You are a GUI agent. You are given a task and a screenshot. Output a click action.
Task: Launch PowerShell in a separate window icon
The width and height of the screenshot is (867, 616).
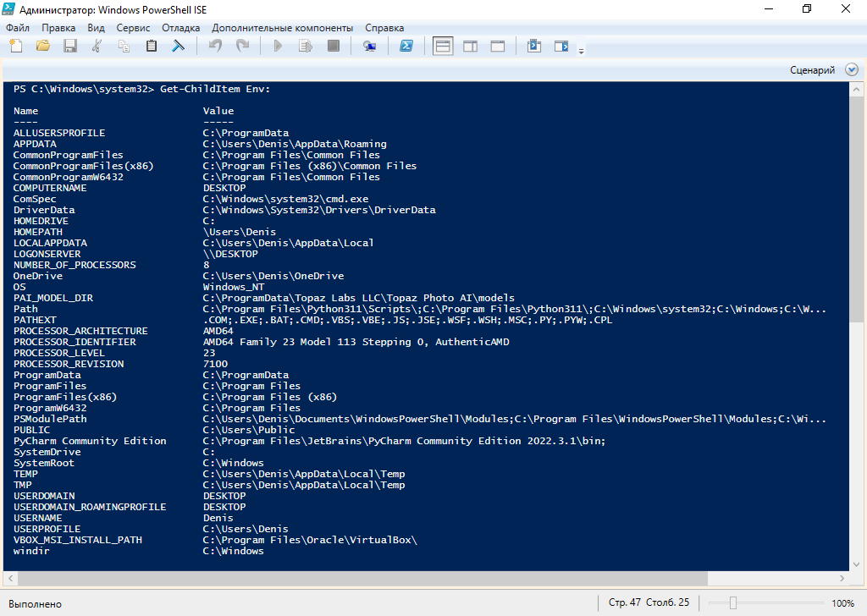(x=406, y=46)
